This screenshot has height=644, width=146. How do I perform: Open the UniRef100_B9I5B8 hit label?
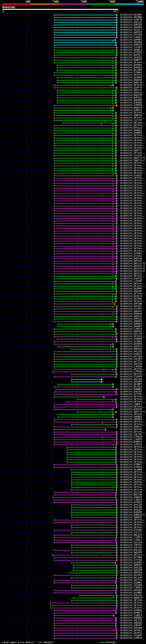point(131,17)
